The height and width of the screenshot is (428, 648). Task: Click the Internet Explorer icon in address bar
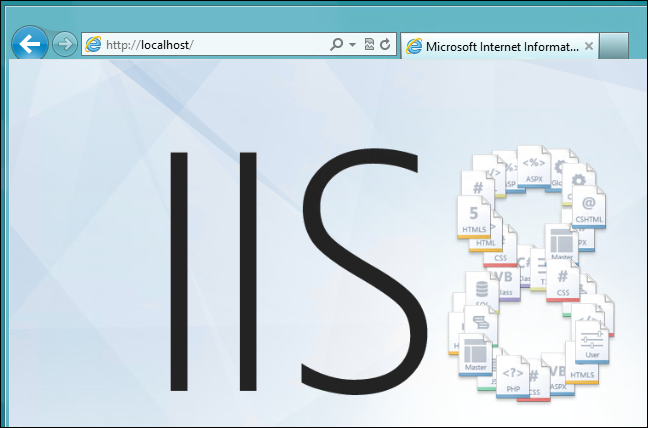(x=94, y=44)
